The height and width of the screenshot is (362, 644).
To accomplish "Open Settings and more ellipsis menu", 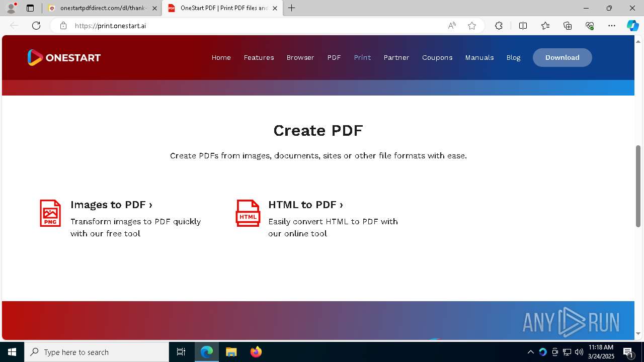I will tap(612, 26).
